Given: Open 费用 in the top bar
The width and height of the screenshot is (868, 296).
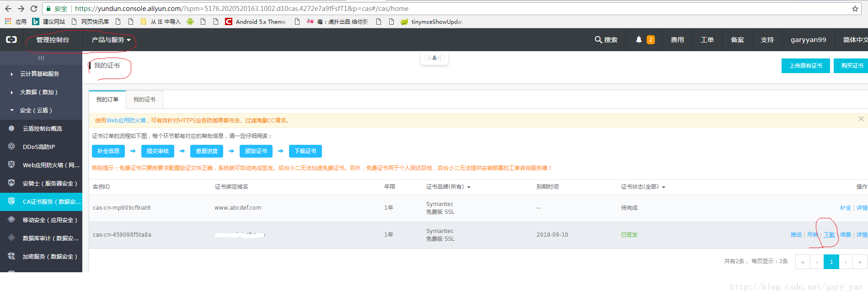Looking at the screenshot, I should point(677,40).
